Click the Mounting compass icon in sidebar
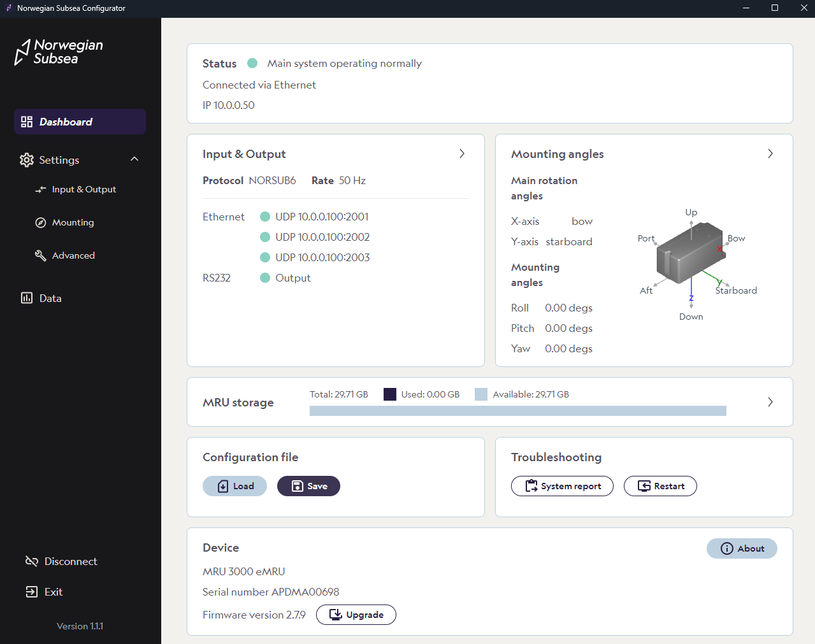Image resolution: width=815 pixels, height=644 pixels. tap(41, 222)
